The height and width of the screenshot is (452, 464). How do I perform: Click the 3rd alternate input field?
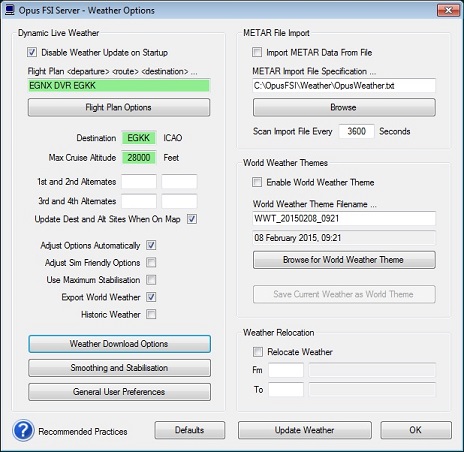coord(139,201)
